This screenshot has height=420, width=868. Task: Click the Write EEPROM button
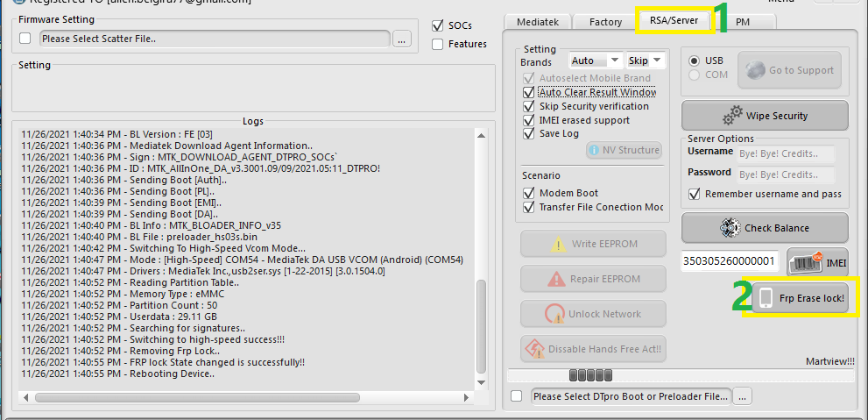(593, 244)
